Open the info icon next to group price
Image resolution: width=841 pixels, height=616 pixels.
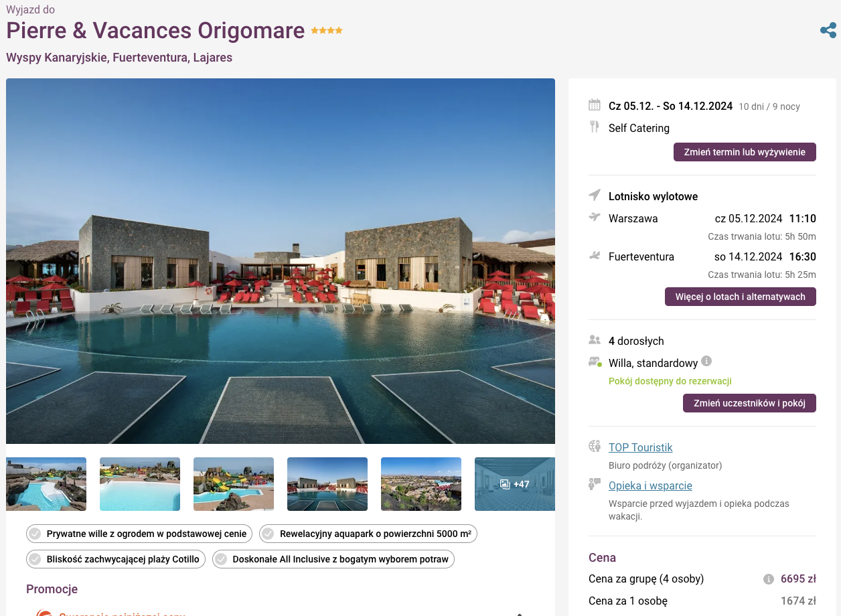coord(769,579)
